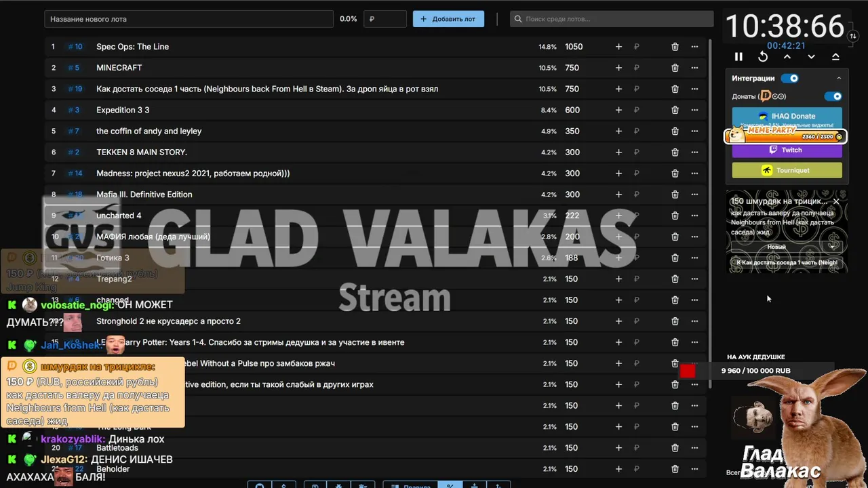Add amount to Trepang2 lot
868x488 pixels.
click(x=618, y=279)
